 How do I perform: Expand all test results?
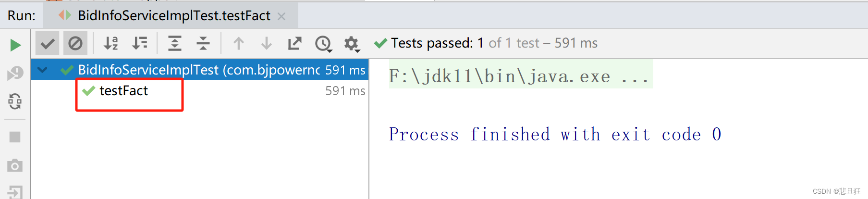(x=174, y=43)
